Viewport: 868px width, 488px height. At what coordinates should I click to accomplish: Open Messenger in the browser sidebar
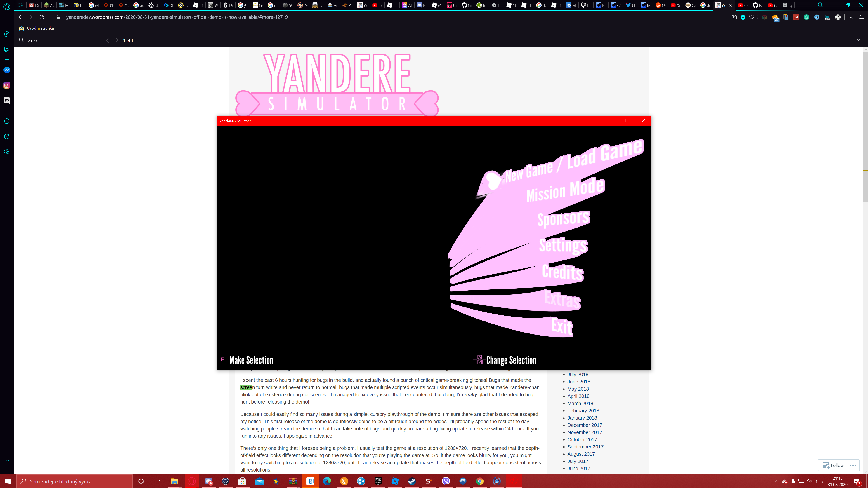coord(7,70)
